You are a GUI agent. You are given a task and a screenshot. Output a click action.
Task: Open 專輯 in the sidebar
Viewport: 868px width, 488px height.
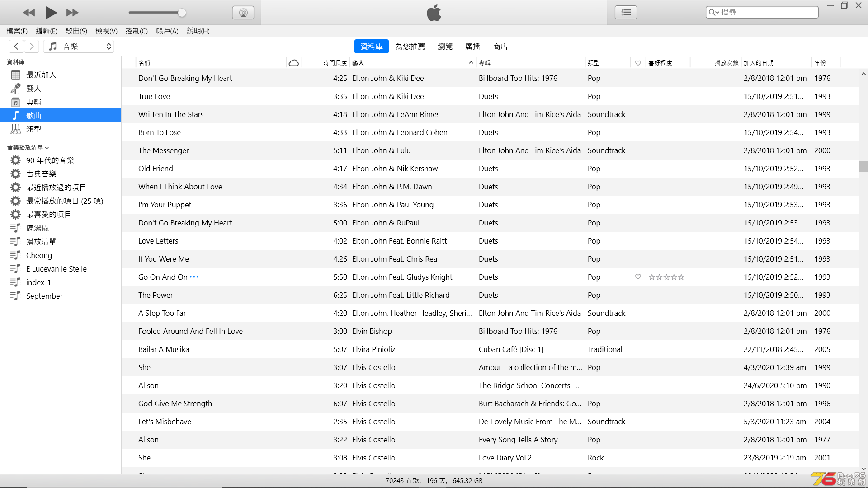pos(61,102)
